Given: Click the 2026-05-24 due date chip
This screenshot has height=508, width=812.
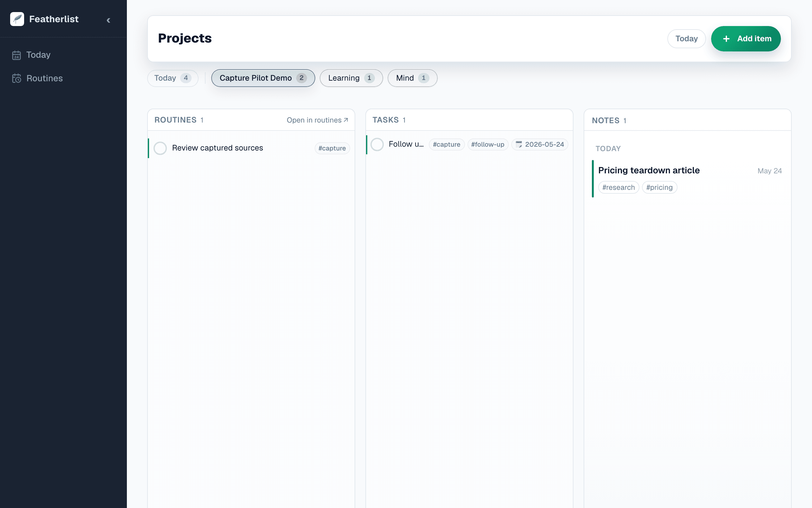Looking at the screenshot, I should [x=540, y=144].
